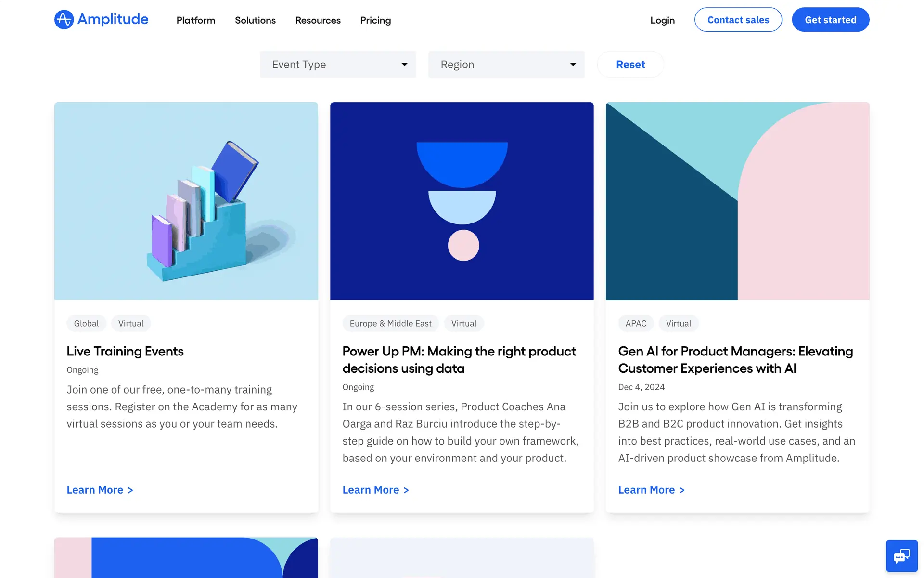924x578 pixels.
Task: Click Learn More under Power Up PM
Action: tap(375, 490)
